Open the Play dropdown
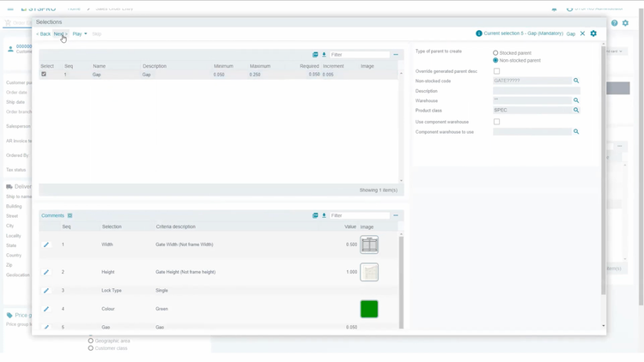The width and height of the screenshot is (644, 362). [x=80, y=34]
